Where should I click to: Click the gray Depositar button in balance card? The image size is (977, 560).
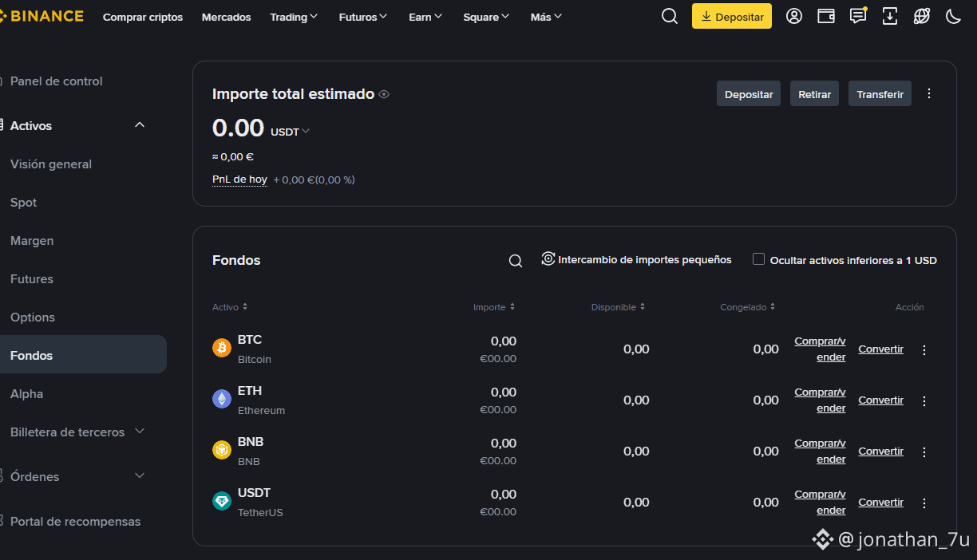pyautogui.click(x=749, y=93)
